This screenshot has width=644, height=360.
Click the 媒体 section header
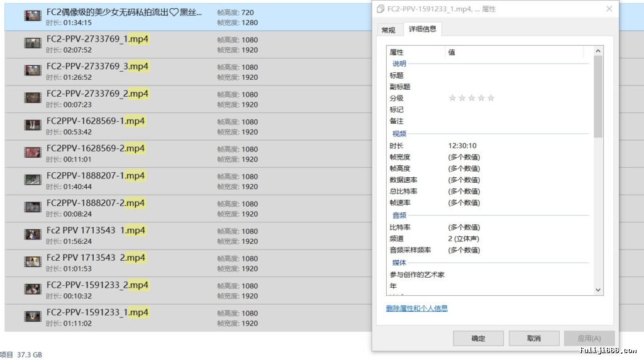(x=399, y=263)
